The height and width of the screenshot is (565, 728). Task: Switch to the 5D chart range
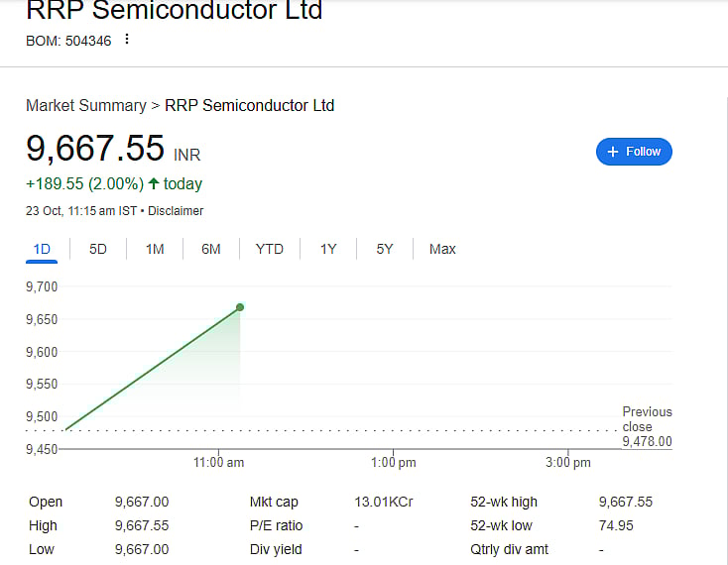coord(98,249)
